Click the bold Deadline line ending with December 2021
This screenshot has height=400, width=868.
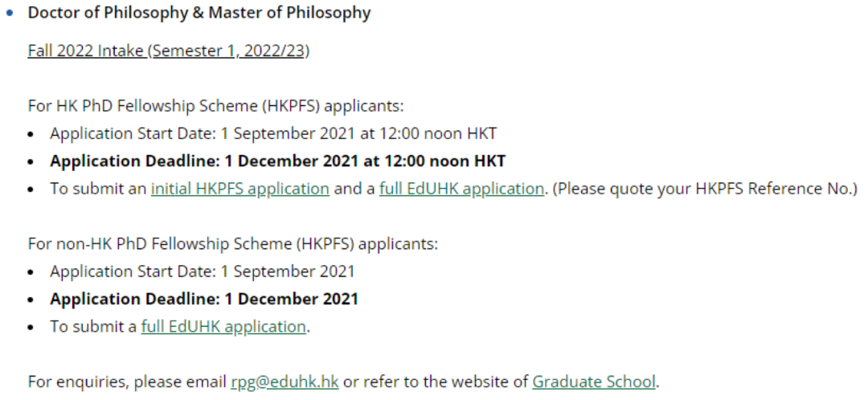(204, 299)
